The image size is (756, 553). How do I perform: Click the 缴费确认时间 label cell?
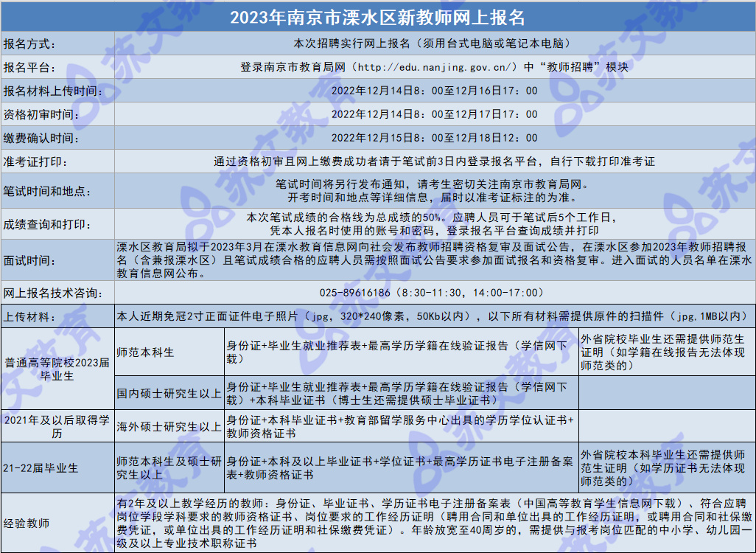coord(58,138)
